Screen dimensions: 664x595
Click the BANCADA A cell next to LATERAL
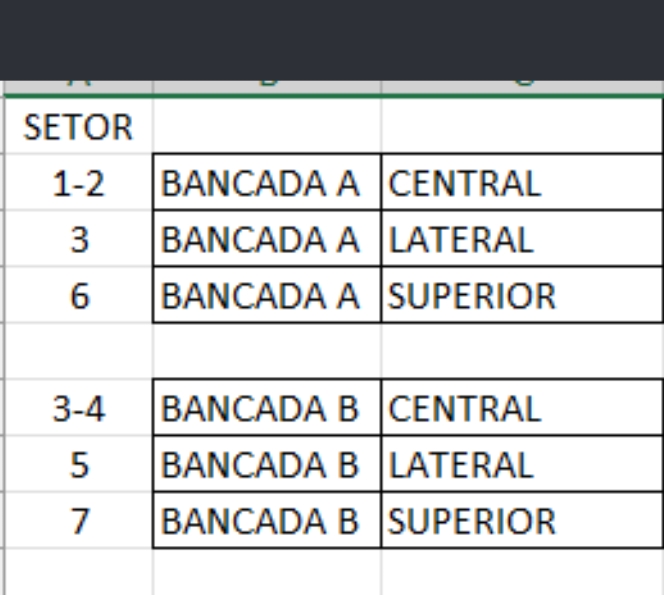point(267,238)
